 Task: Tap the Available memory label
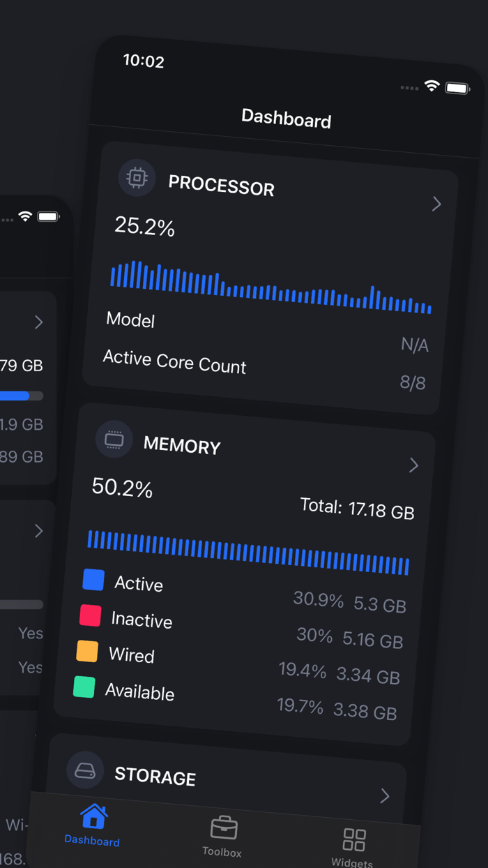pos(139,692)
